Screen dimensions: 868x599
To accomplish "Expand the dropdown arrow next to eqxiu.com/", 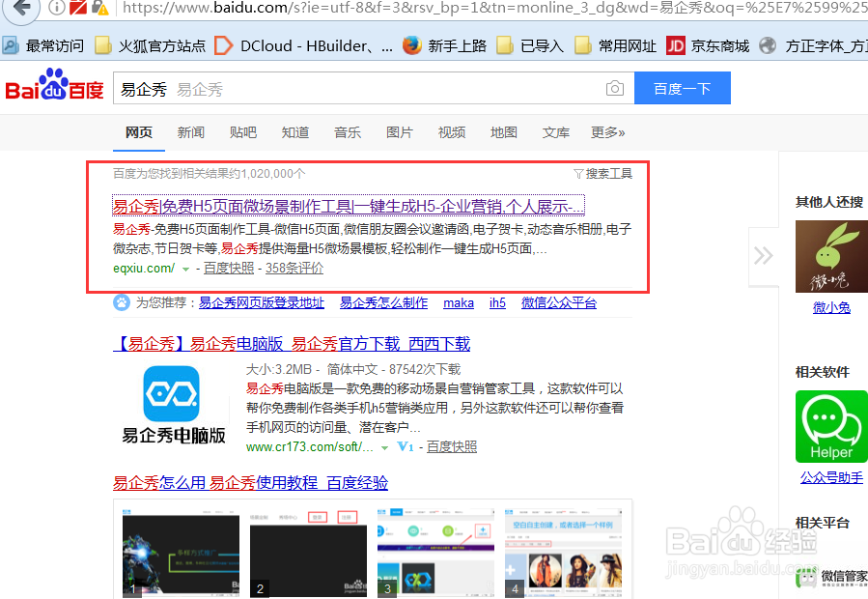I will (186, 269).
